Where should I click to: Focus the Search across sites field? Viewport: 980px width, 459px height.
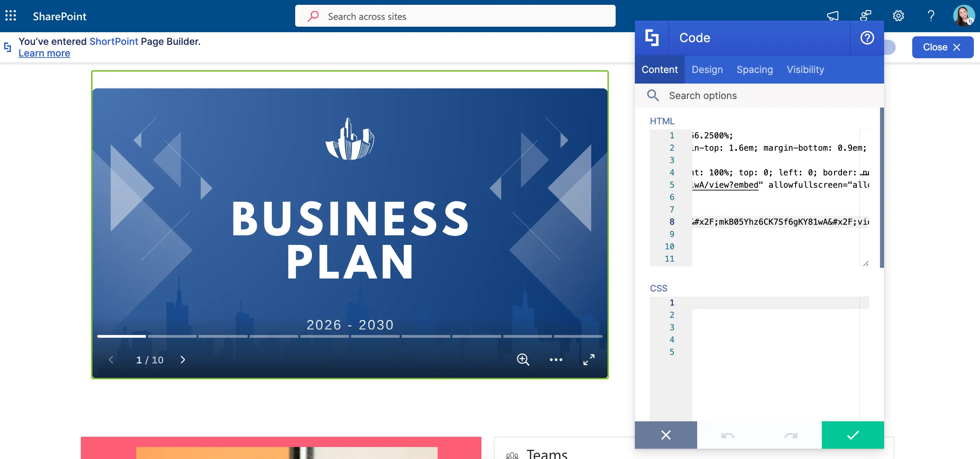(x=455, y=16)
